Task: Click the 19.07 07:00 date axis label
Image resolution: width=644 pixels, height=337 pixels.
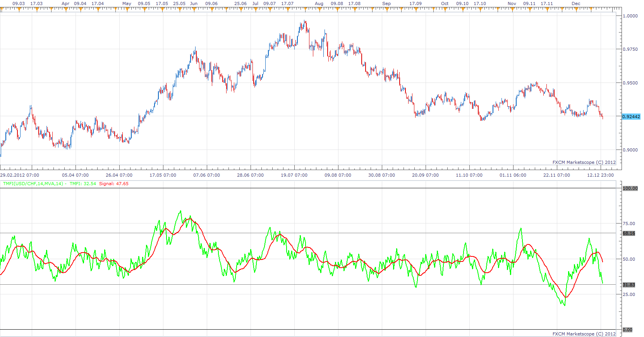Action: click(x=294, y=175)
